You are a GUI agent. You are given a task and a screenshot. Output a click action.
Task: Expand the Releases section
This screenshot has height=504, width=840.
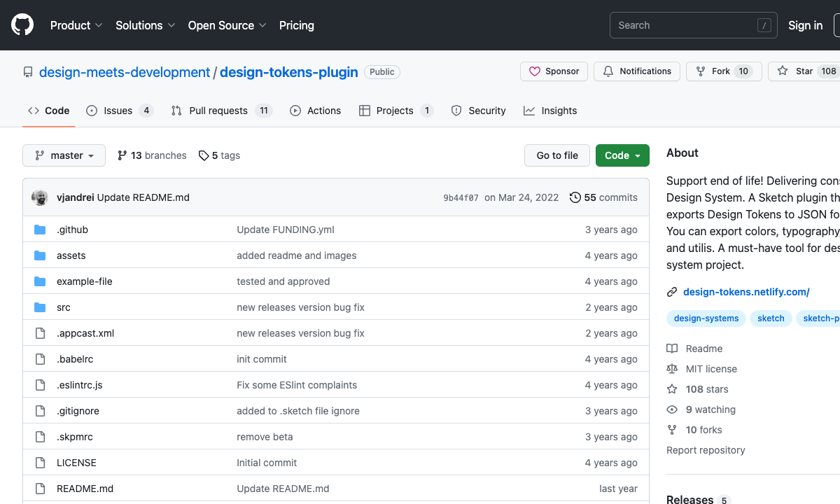click(x=689, y=499)
